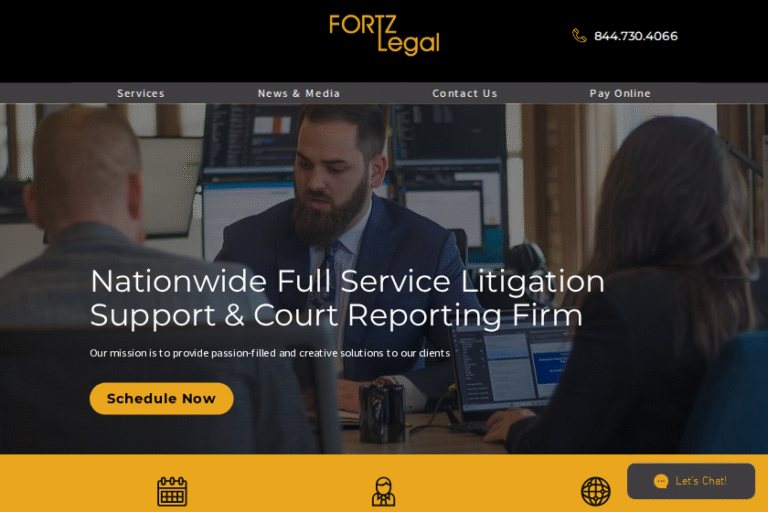Click the calendar icon in yellow band

tap(172, 491)
